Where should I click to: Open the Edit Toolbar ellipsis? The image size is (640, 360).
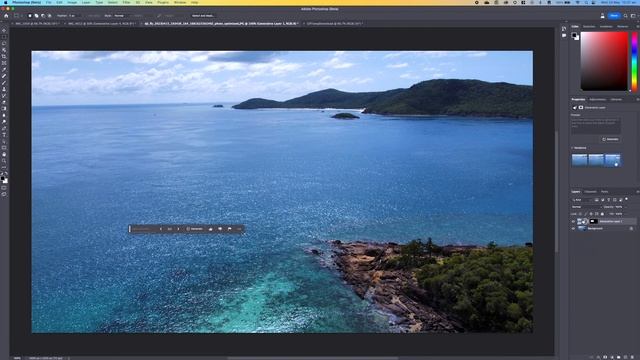click(x=4, y=168)
